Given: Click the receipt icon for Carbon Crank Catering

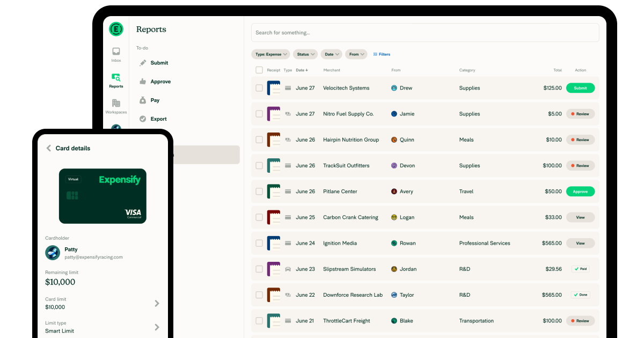Looking at the screenshot, I should tap(274, 217).
